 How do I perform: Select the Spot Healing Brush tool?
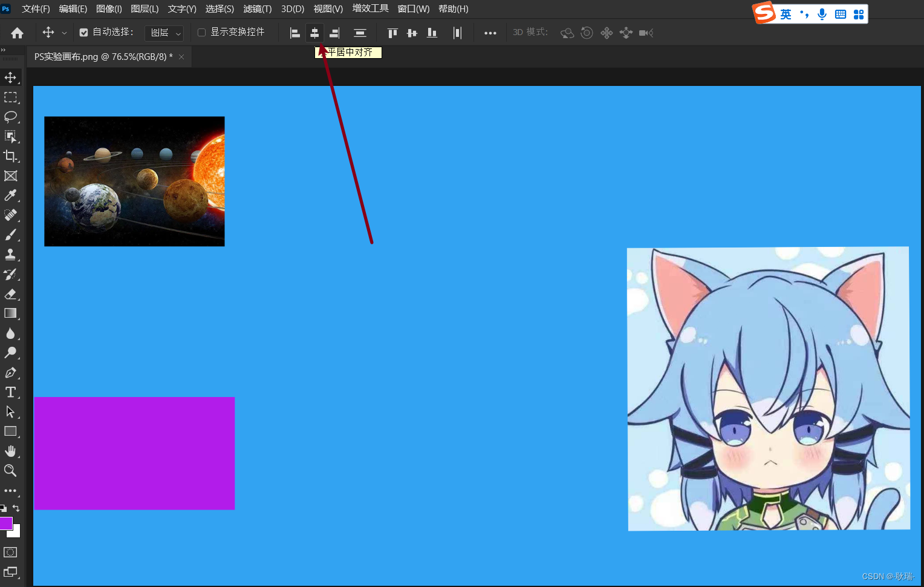10,215
